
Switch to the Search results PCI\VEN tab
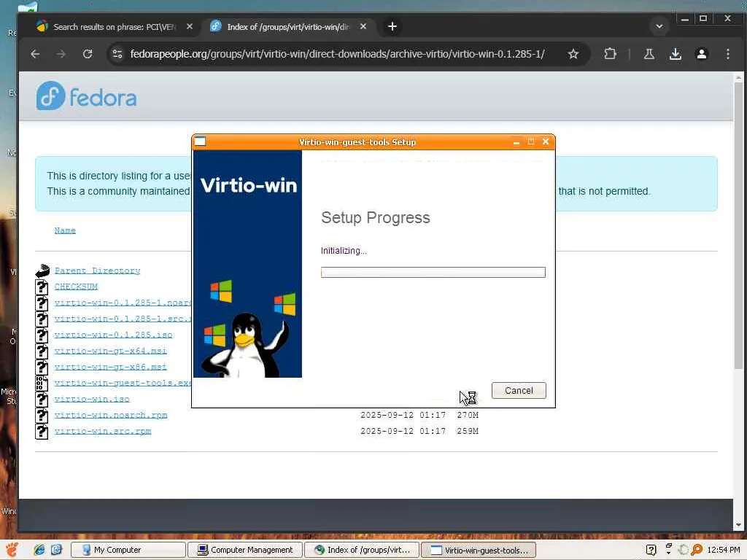tap(115, 27)
